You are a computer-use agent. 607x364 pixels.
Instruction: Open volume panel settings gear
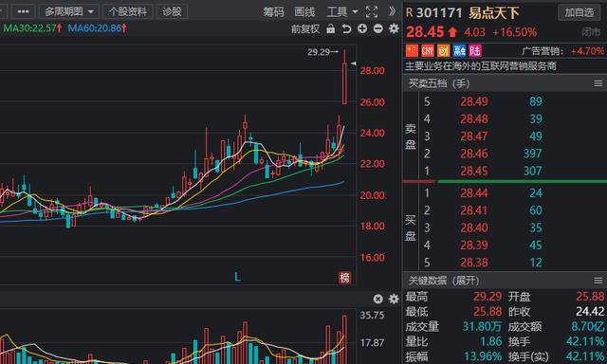394,299
